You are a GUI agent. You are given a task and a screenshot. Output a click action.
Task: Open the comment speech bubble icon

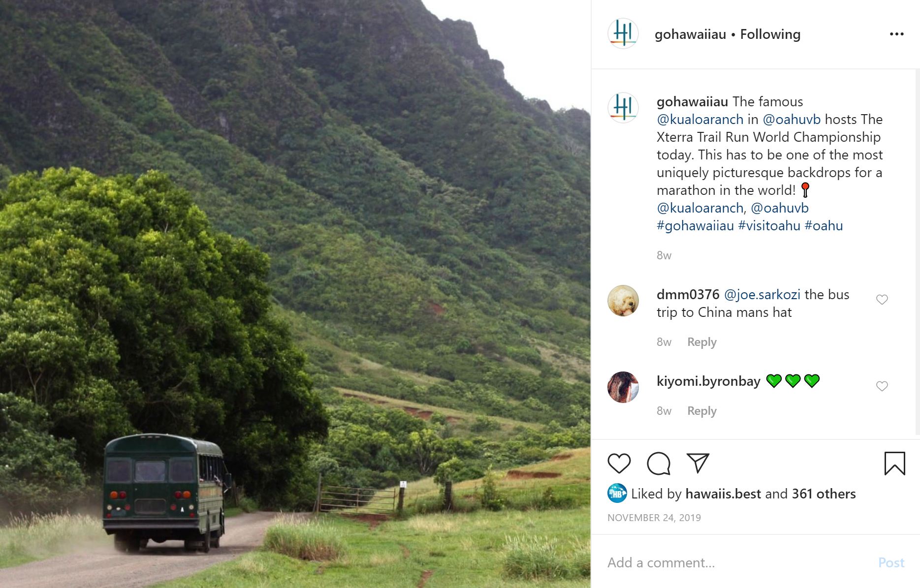pos(659,464)
